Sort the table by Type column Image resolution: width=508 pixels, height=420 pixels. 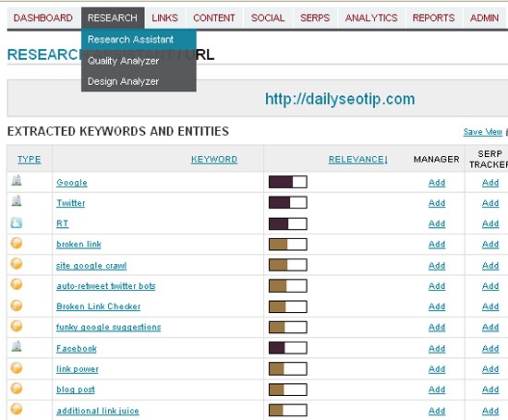pyautogui.click(x=30, y=160)
